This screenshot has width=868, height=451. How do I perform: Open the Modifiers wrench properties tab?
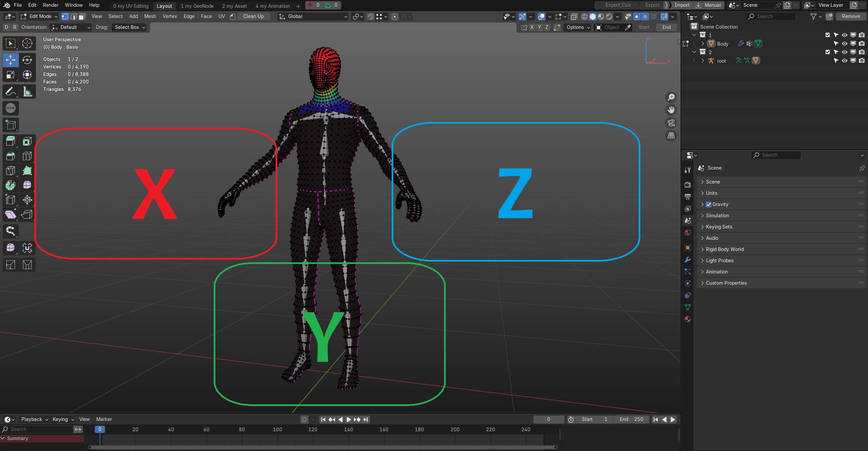click(687, 260)
